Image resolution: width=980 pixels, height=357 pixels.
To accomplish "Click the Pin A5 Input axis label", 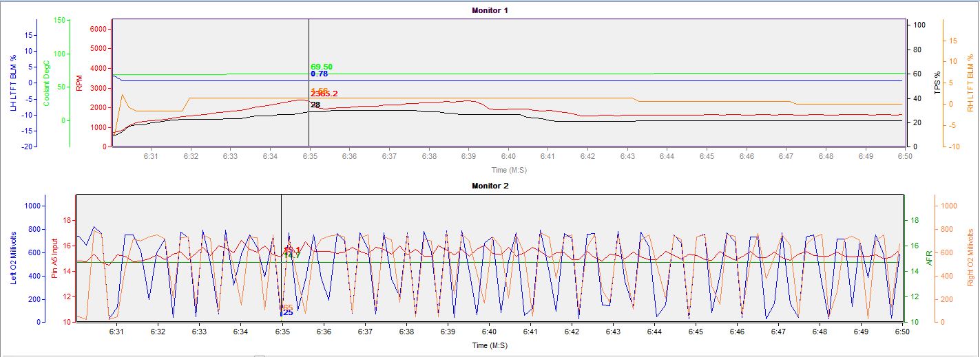I will click(x=55, y=259).
